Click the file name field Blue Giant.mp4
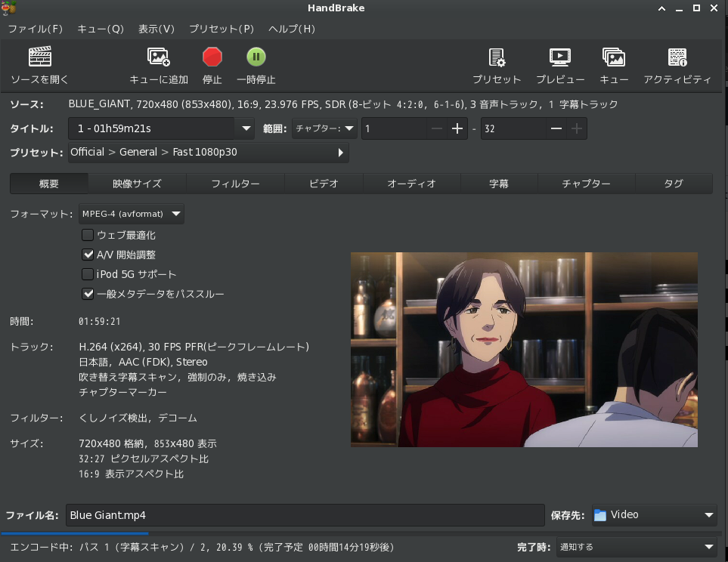This screenshot has height=562, width=728. tap(305, 515)
